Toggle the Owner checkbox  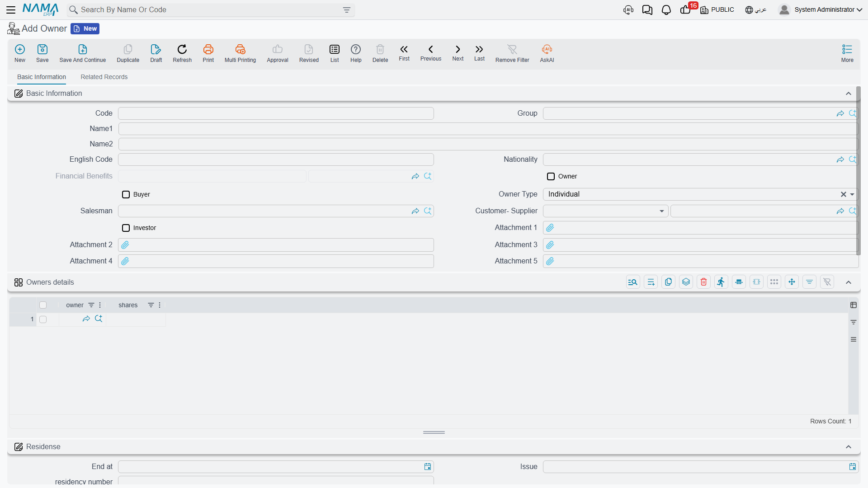(x=551, y=176)
